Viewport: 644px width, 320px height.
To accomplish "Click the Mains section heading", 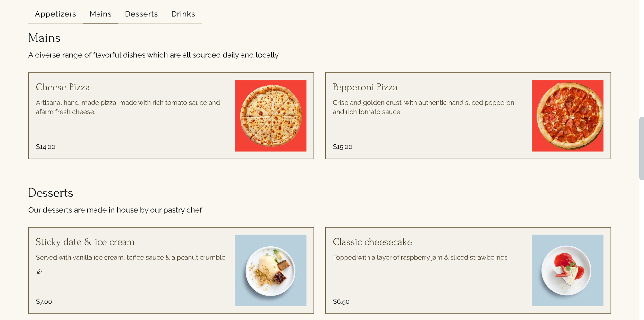I will (x=44, y=38).
